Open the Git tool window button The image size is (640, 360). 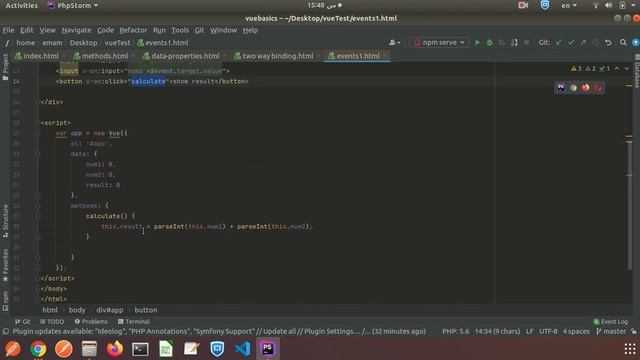22,322
